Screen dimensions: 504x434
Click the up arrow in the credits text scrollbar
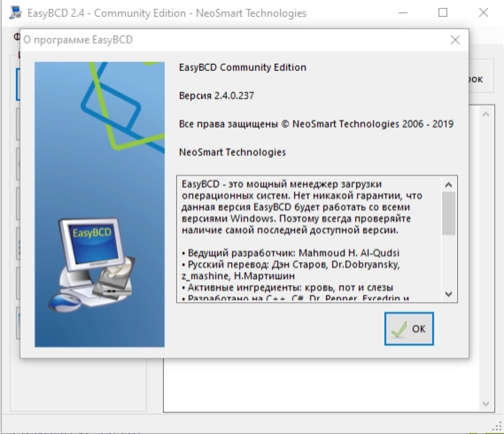point(448,185)
